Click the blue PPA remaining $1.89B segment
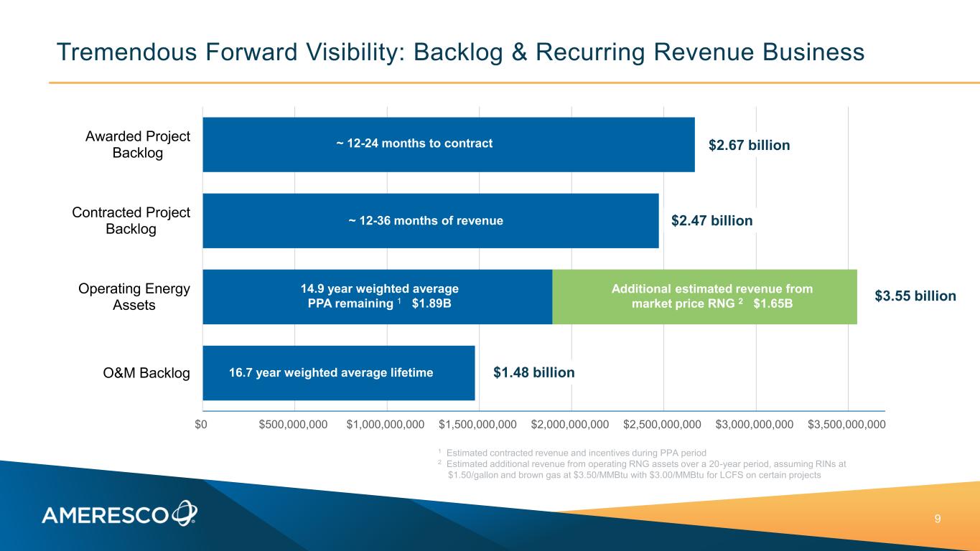Viewport: 980px width, 551px height. click(x=377, y=296)
